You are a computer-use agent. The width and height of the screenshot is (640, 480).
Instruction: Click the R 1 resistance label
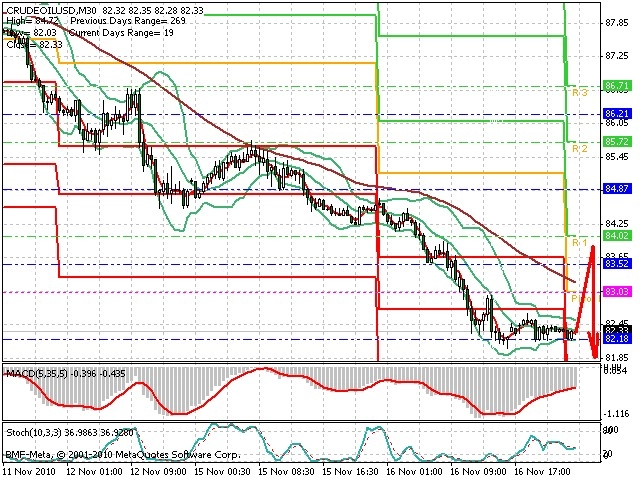click(x=580, y=243)
